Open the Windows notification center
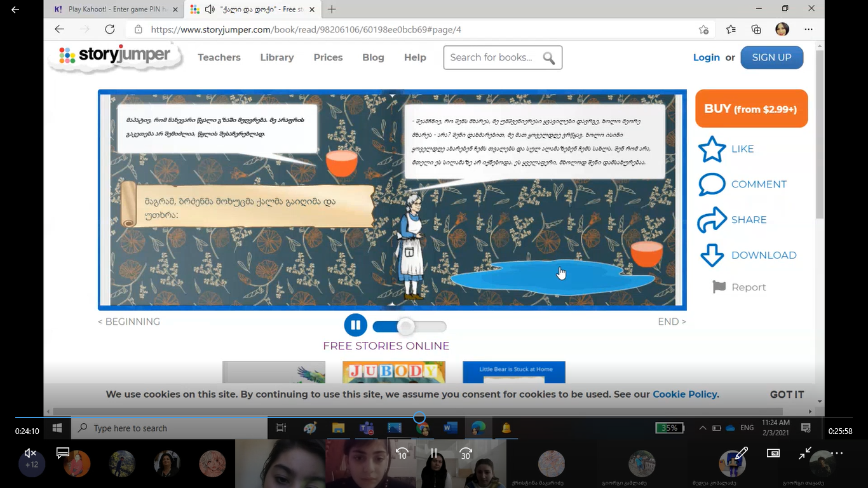 coord(806,428)
